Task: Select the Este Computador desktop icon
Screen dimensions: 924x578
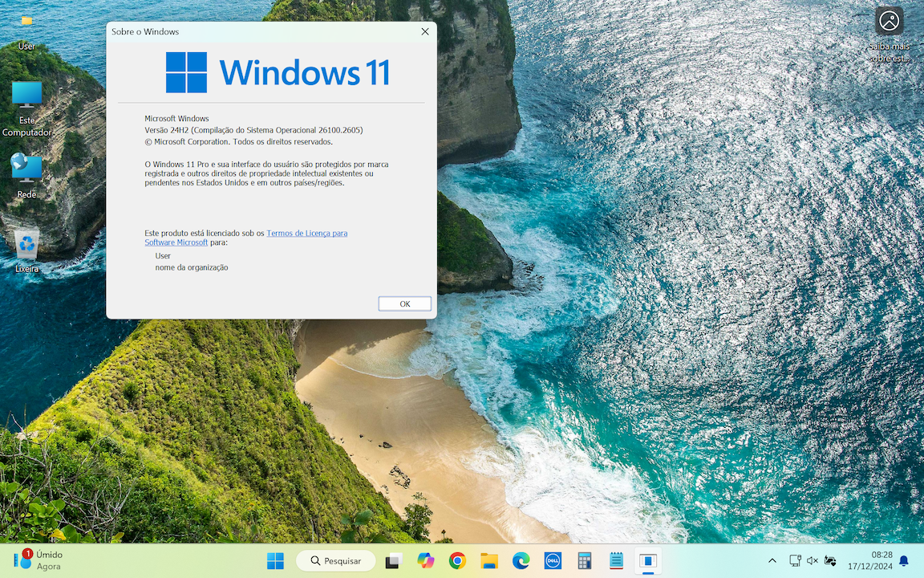Action: [x=26, y=109]
